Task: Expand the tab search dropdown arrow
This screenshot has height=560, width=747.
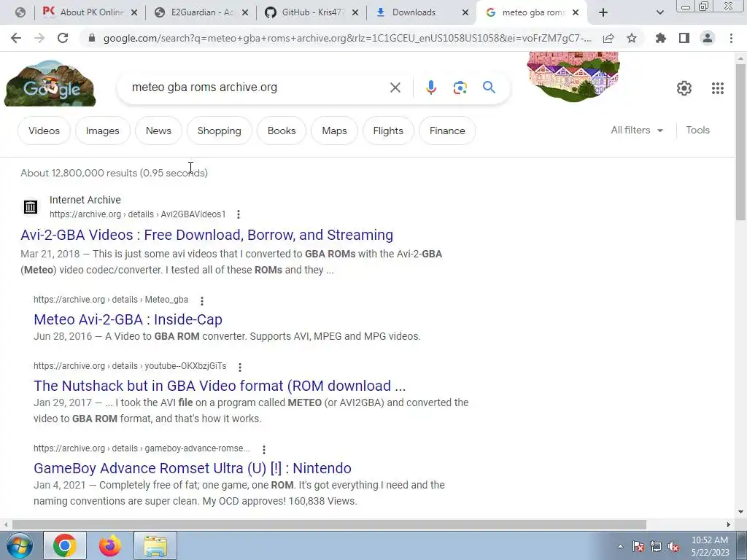Action: [659, 13]
